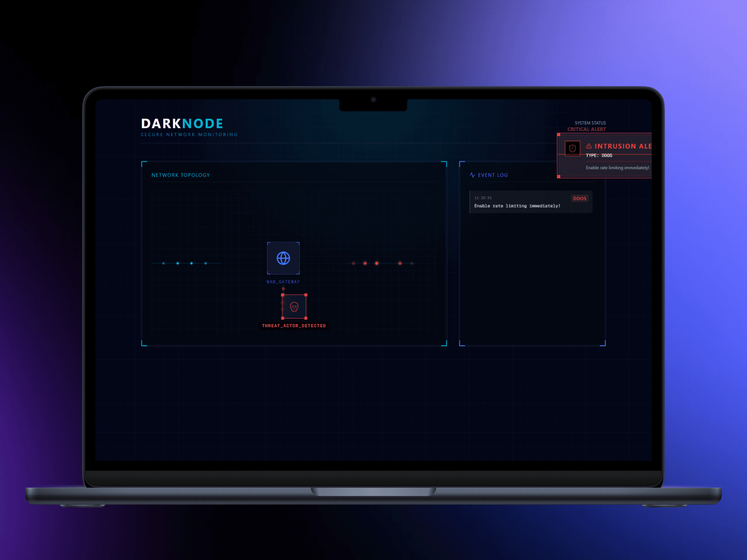Open the 'Enable rate limiting immediately!' log entry
Viewport: 747px width, 560px height.
click(531, 202)
